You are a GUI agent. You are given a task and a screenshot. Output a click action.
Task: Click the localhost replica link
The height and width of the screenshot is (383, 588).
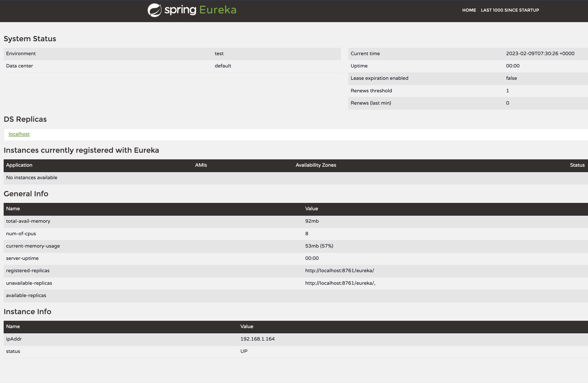tap(19, 134)
